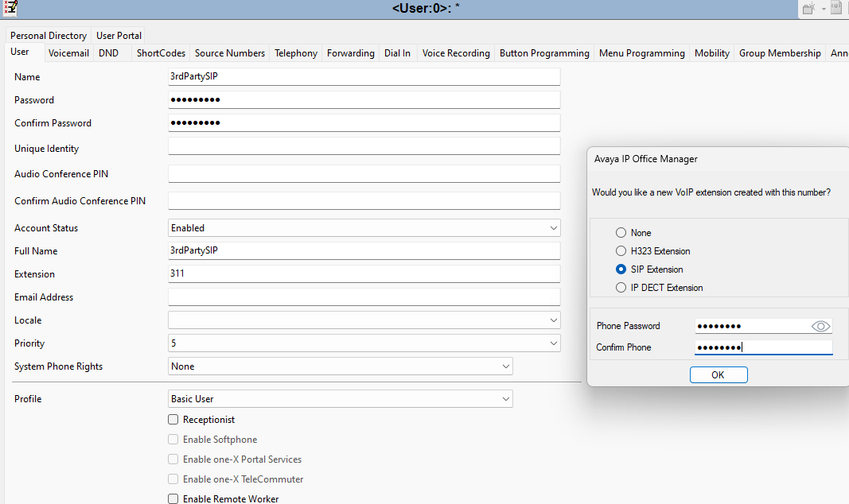The height and width of the screenshot is (504, 849).
Task: Open the new record dropdown arrow
Action: (824, 9)
